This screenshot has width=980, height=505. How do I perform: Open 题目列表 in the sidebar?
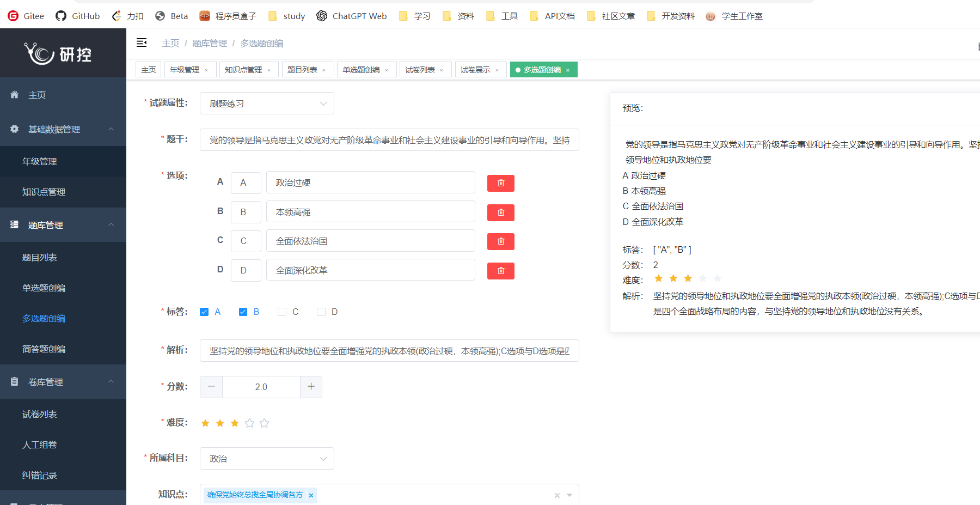[x=63, y=257]
